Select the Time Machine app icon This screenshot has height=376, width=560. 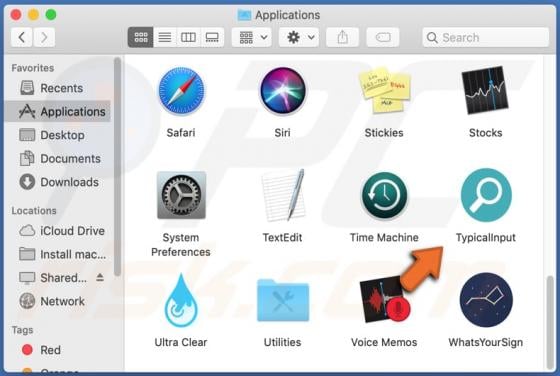click(x=384, y=195)
